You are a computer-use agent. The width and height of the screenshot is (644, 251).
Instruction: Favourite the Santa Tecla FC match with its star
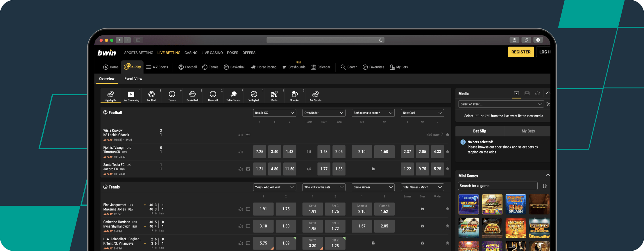[448, 169]
